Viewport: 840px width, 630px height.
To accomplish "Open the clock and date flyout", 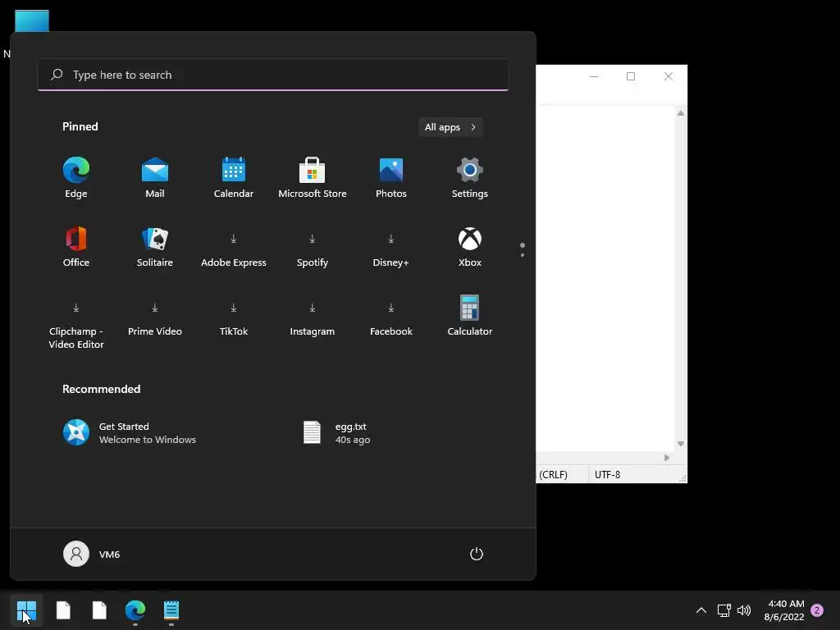I will (784, 610).
